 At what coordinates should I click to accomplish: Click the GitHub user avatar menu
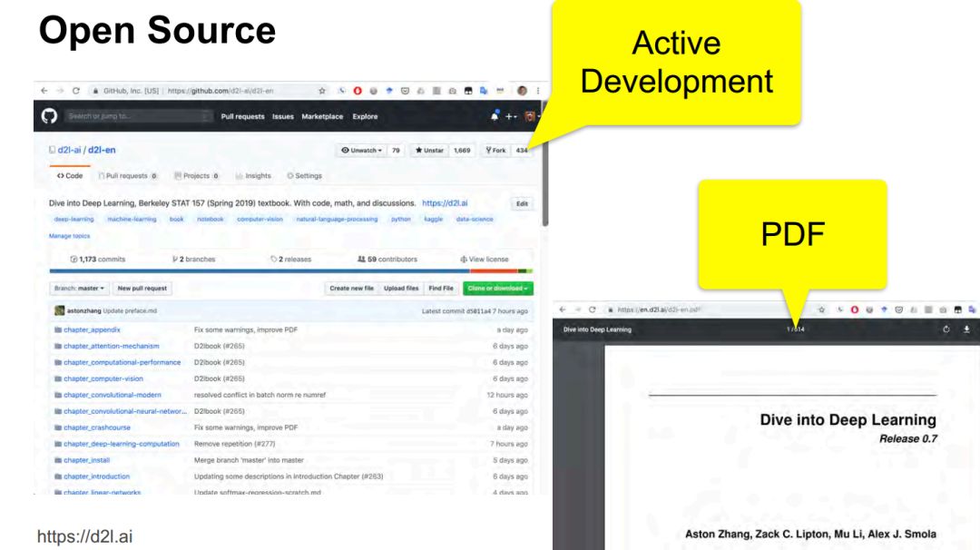pos(531,116)
